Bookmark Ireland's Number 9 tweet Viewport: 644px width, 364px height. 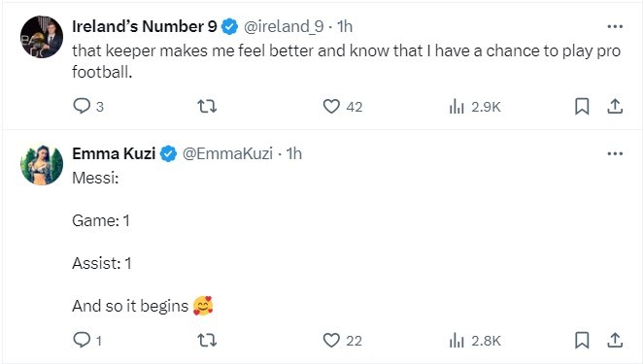582,106
